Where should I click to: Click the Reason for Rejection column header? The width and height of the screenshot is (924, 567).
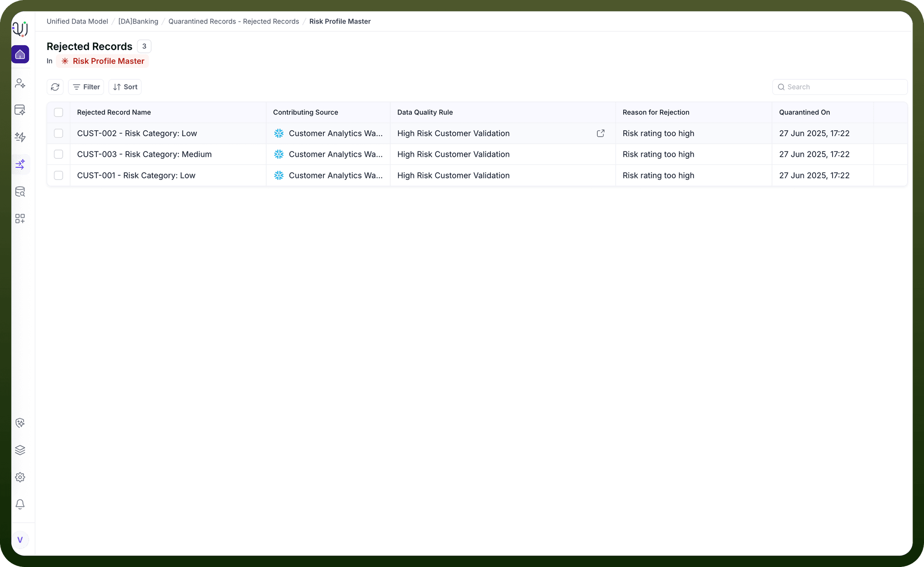(656, 113)
